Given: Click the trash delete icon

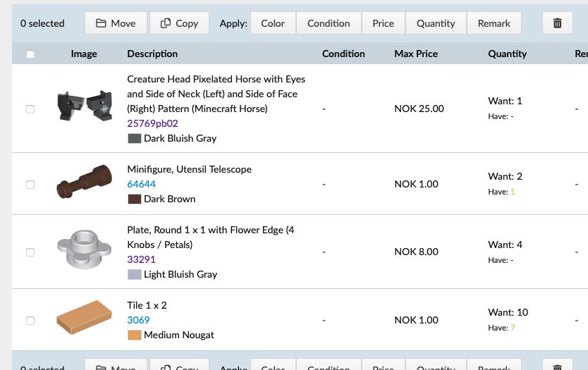Looking at the screenshot, I should coord(557,23).
